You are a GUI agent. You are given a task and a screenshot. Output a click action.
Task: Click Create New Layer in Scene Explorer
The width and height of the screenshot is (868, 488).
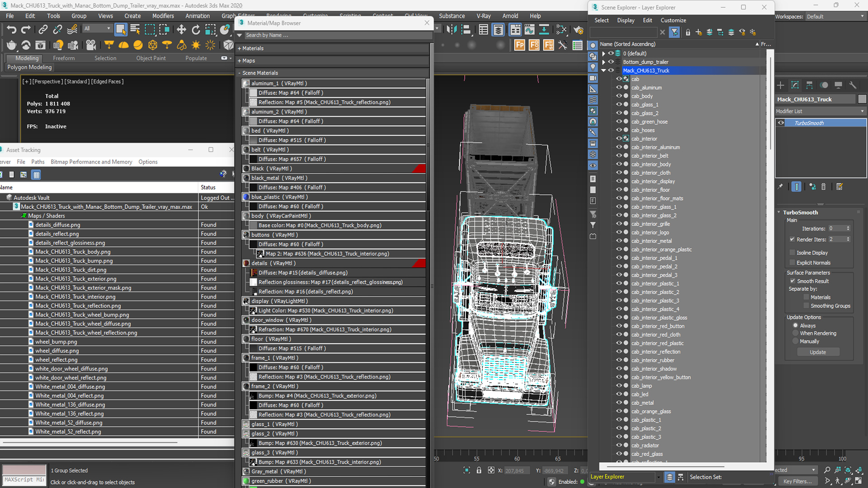pos(699,32)
